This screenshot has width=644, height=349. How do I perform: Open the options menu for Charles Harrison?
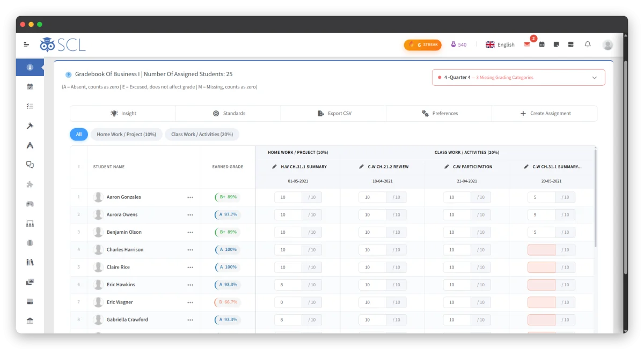pos(191,250)
